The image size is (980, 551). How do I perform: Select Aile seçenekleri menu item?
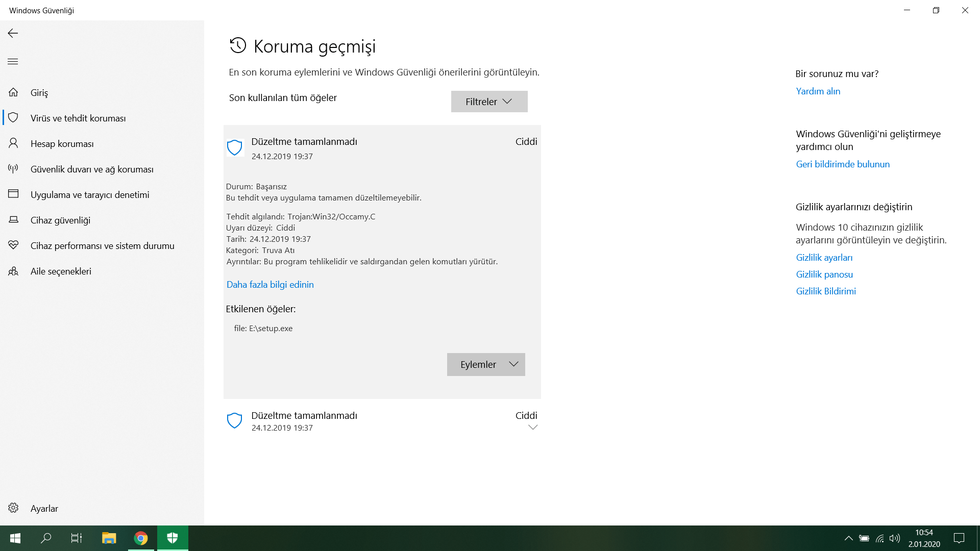click(x=61, y=271)
